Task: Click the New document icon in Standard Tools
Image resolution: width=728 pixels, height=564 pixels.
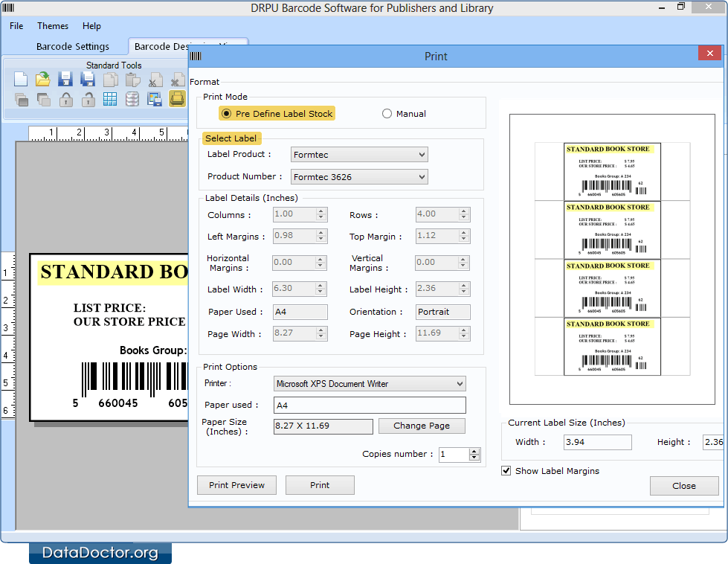Action: click(21, 80)
